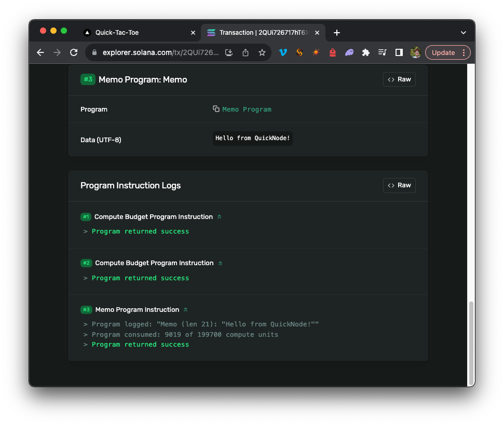Image resolution: width=504 pixels, height=425 pixels.
Task: Collapse the #1 Compute Budget log
Action: coord(219,217)
